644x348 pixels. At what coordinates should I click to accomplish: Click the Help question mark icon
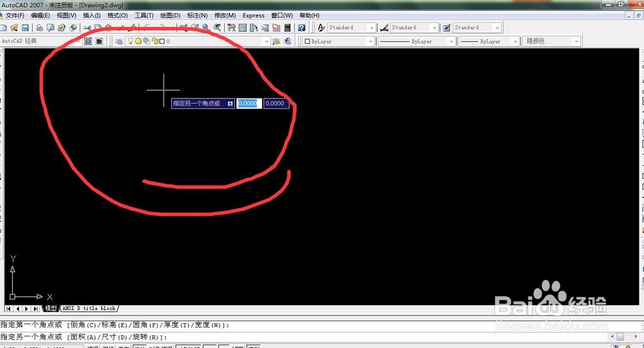(301, 28)
